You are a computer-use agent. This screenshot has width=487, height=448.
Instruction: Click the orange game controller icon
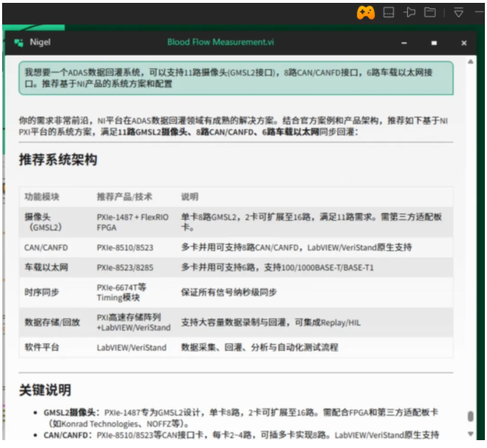click(366, 12)
